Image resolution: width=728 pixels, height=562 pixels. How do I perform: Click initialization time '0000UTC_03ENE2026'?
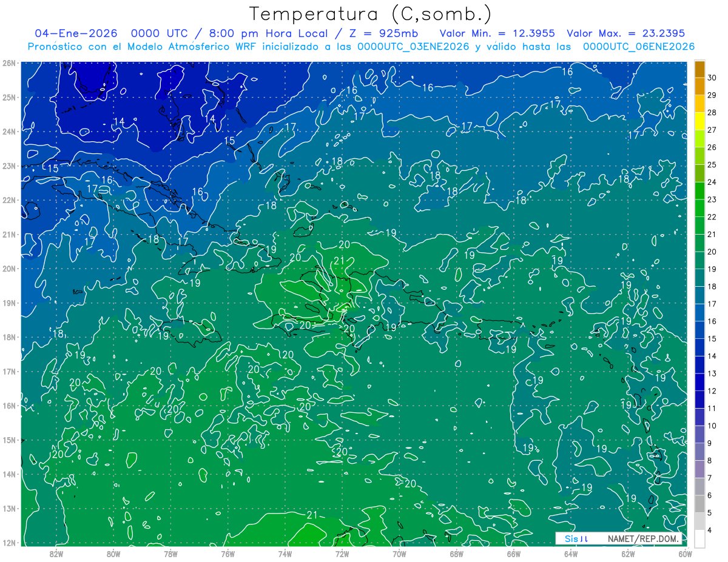pyautogui.click(x=413, y=47)
